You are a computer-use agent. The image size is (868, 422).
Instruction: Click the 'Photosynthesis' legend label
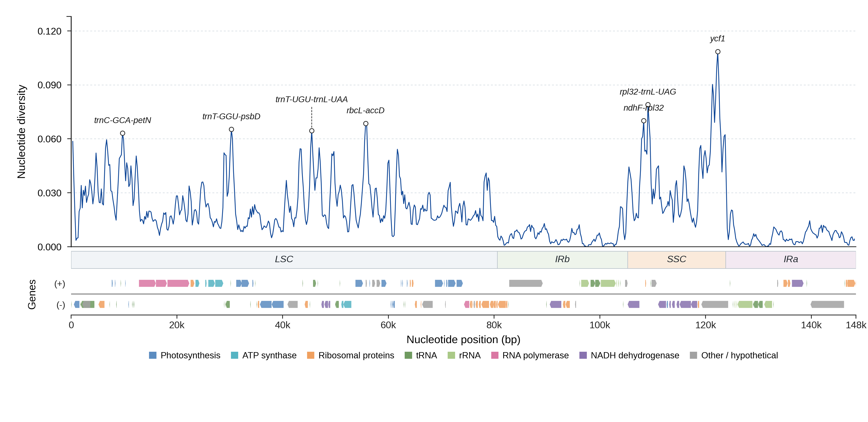[190, 355]
